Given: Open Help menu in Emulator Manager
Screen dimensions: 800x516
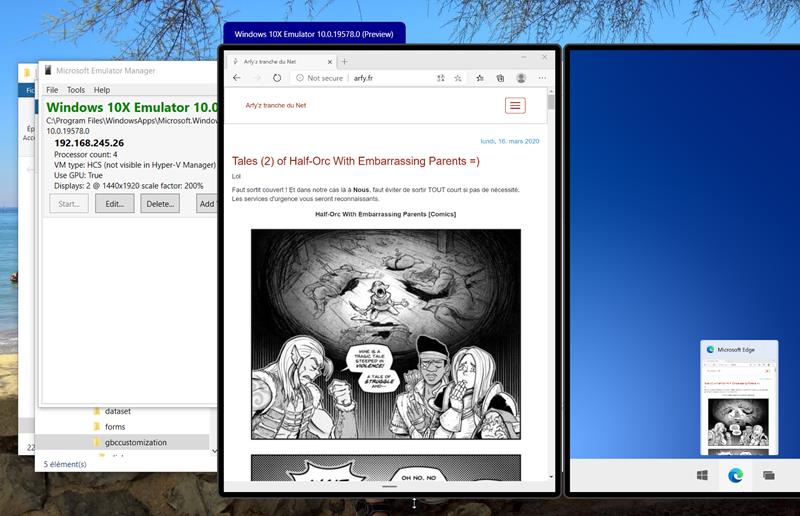Looking at the screenshot, I should coord(102,90).
